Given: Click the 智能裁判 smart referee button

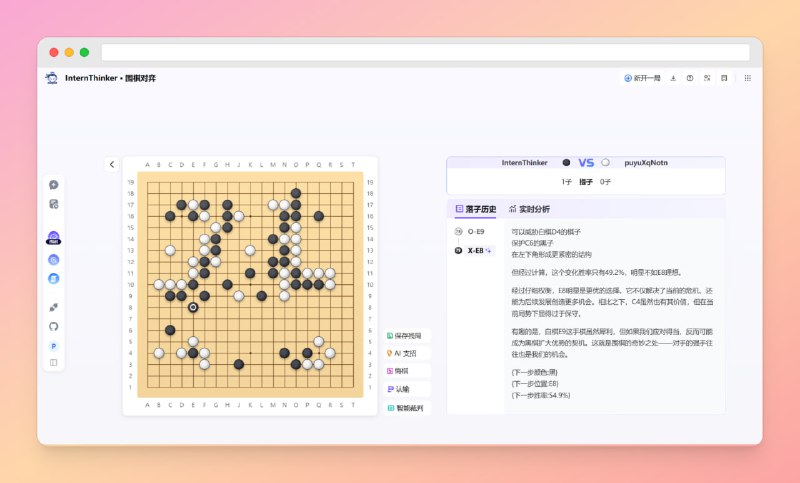Looking at the screenshot, I should coord(406,408).
